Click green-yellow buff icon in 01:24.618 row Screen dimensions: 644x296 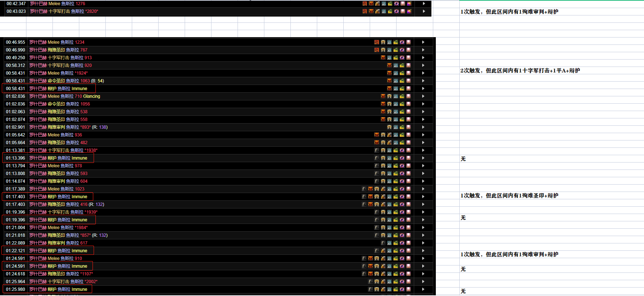click(x=395, y=274)
